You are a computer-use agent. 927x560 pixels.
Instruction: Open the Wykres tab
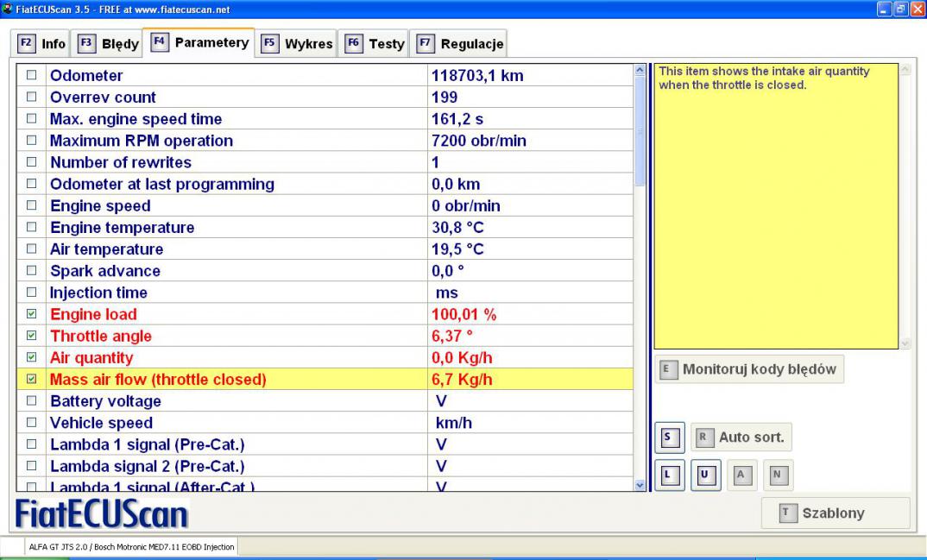pyautogui.click(x=297, y=43)
